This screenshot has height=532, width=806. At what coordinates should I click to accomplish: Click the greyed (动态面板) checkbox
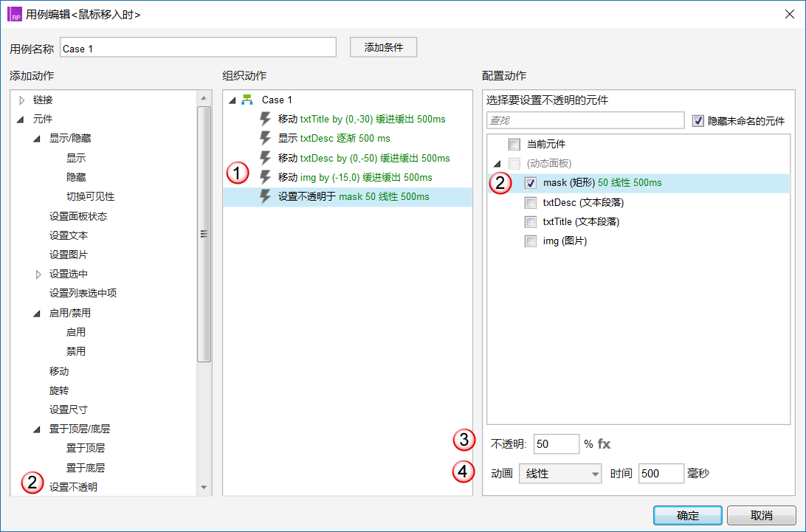tap(514, 164)
